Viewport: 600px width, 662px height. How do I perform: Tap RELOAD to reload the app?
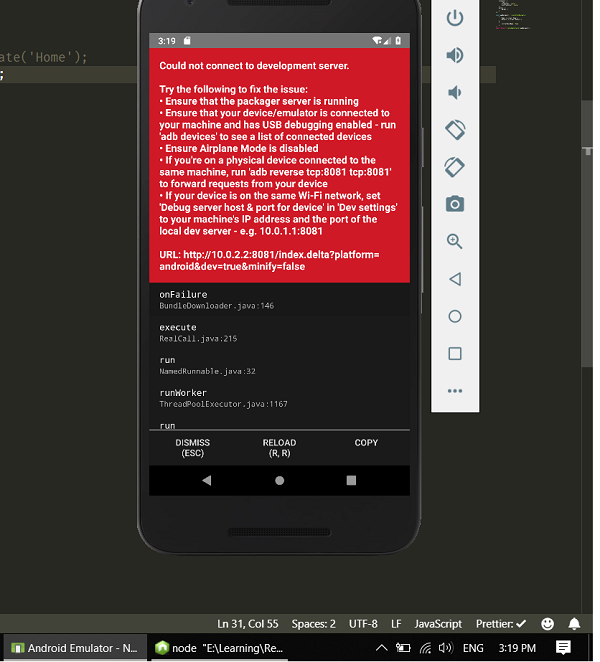279,448
